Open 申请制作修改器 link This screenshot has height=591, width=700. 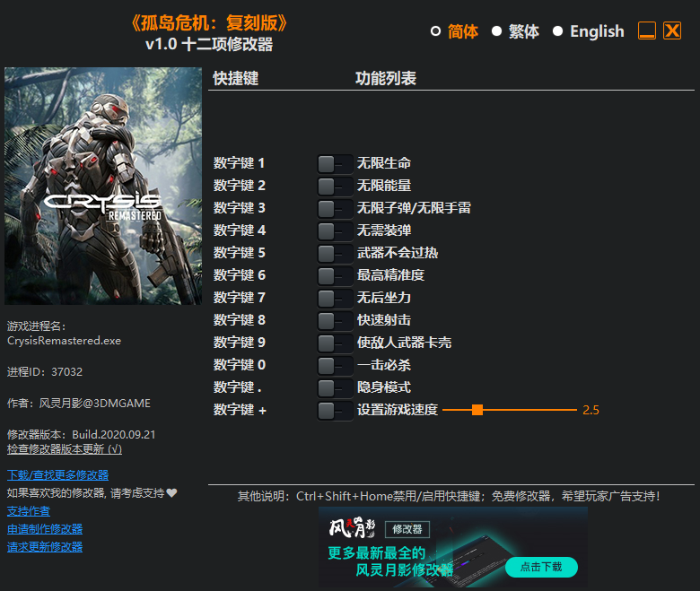point(45,529)
